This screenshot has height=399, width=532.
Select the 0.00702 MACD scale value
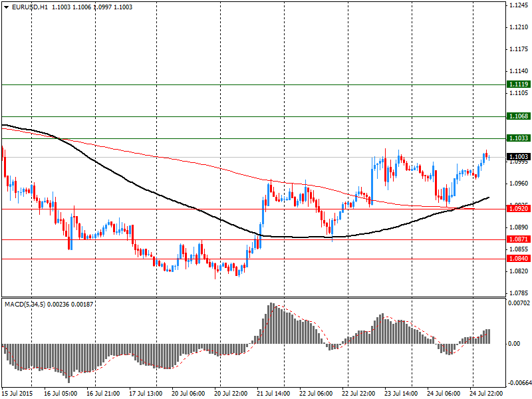click(x=519, y=303)
